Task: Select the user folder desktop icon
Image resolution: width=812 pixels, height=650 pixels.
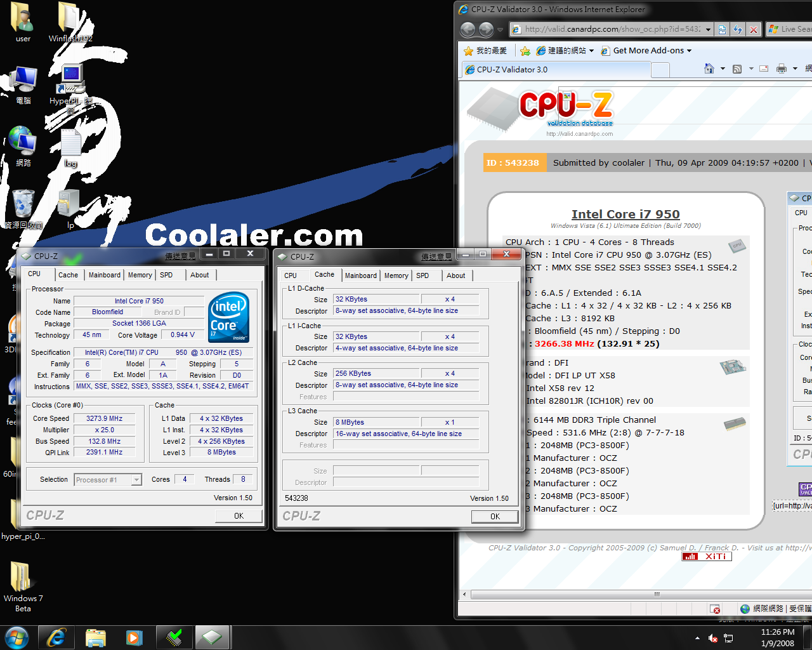Action: pos(23,23)
